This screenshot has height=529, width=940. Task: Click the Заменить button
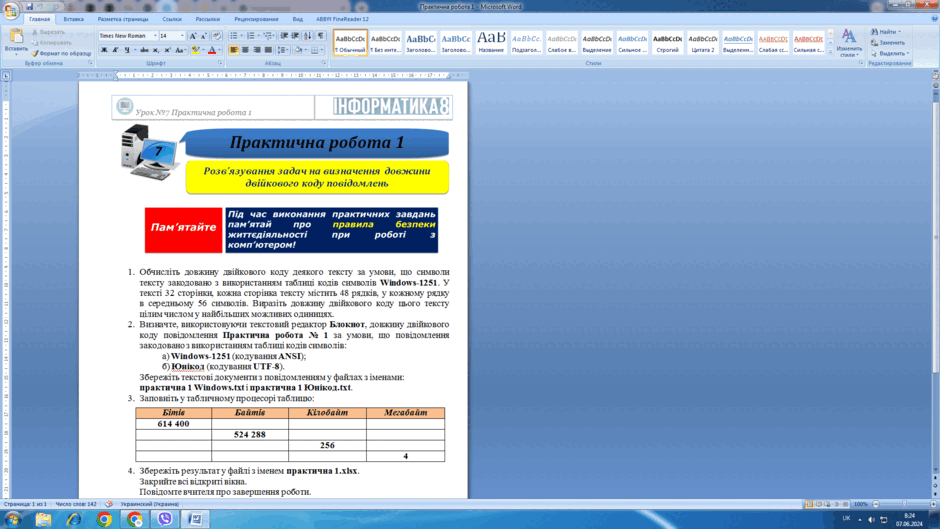(x=888, y=43)
